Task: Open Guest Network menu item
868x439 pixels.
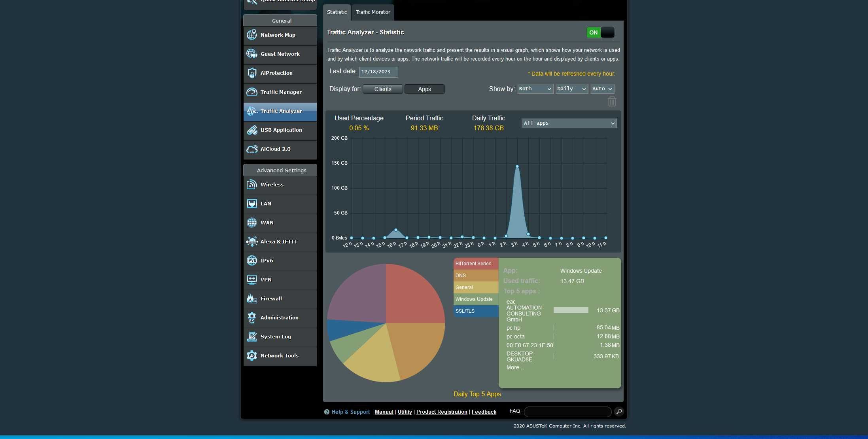Action: click(x=280, y=54)
